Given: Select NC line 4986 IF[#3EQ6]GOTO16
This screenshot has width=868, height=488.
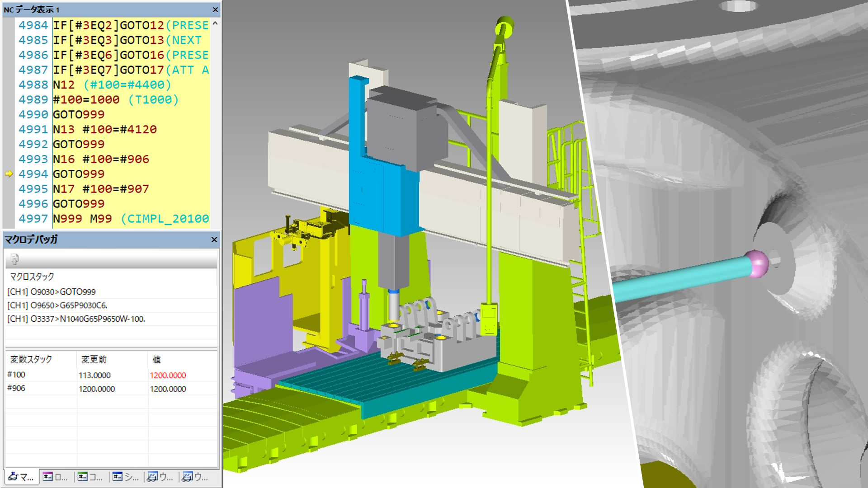Looking at the screenshot, I should click(131, 55).
